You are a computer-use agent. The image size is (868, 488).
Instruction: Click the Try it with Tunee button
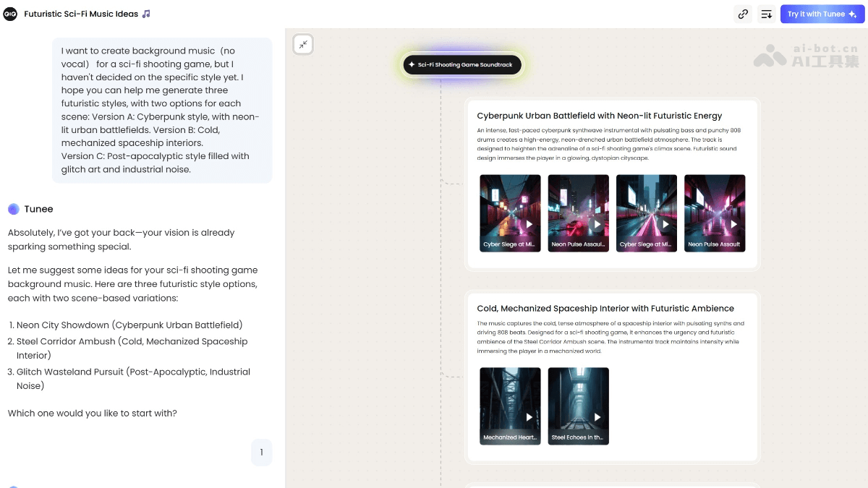click(x=822, y=14)
